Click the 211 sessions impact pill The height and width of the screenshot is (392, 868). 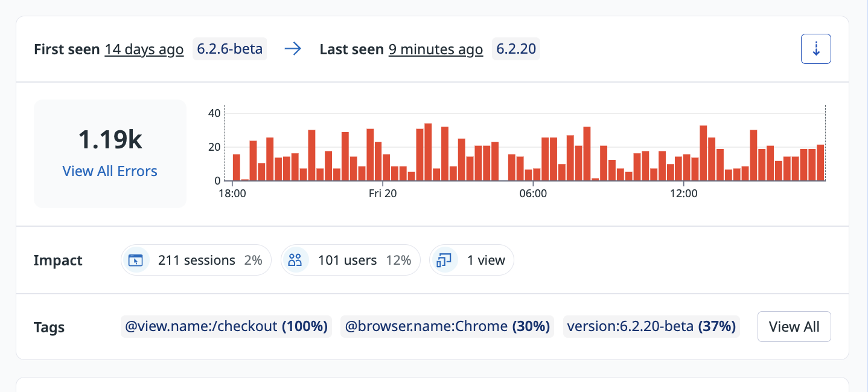(x=196, y=261)
